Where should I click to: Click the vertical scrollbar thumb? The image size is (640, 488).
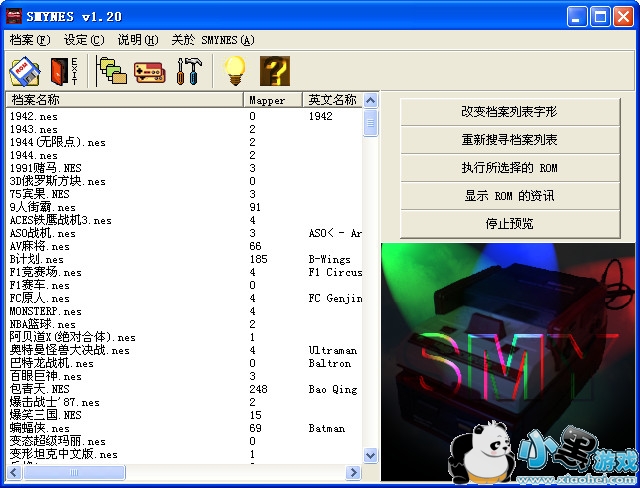pos(371,123)
